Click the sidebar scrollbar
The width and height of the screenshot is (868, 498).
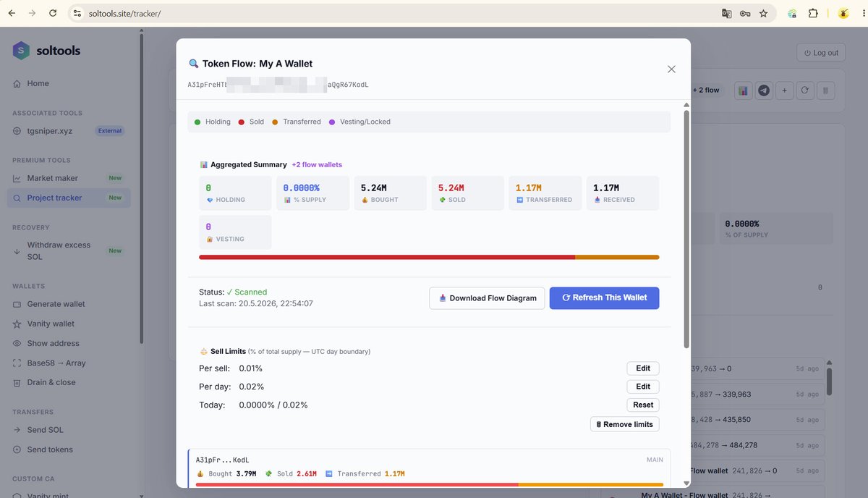(142, 188)
